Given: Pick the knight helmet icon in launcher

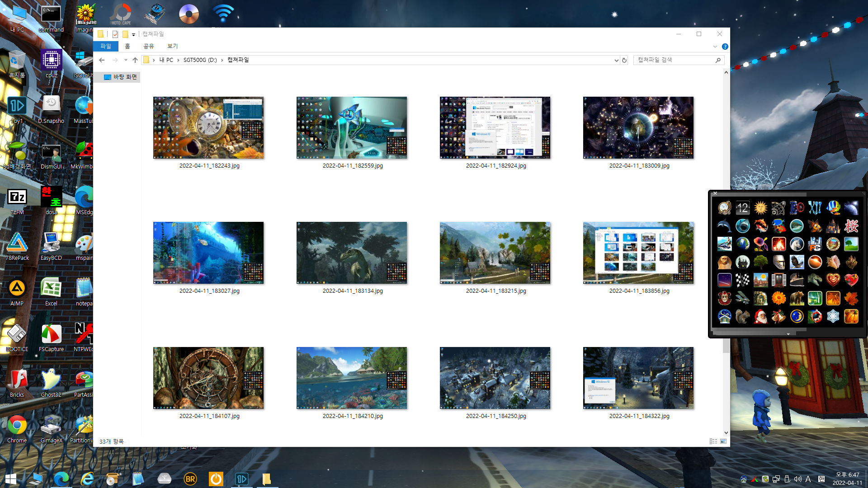Looking at the screenshot, I should click(x=778, y=262).
